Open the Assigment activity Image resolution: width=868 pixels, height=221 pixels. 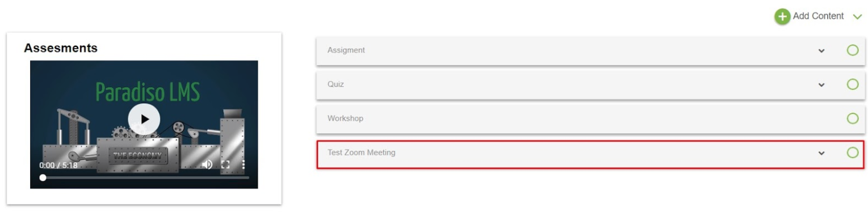coord(346,50)
